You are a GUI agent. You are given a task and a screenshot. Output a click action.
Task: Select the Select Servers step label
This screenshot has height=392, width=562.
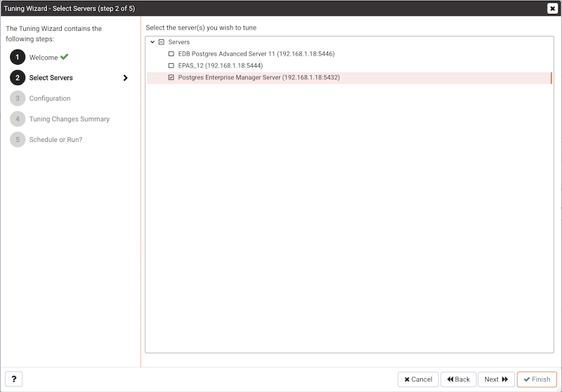(x=51, y=78)
